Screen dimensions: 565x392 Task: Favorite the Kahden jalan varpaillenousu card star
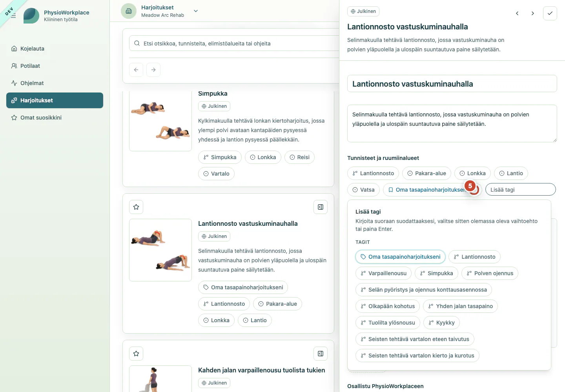pyautogui.click(x=136, y=354)
